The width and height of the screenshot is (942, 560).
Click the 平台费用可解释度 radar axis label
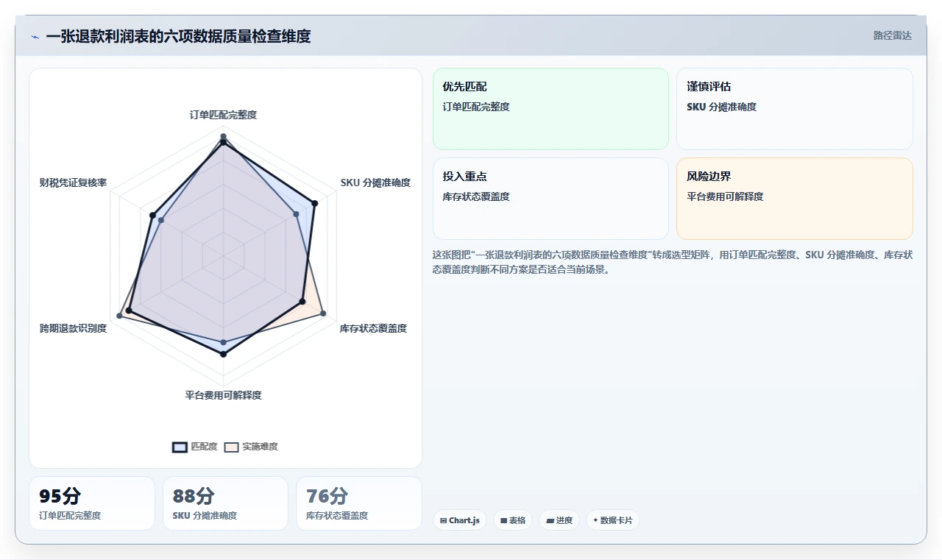click(223, 395)
